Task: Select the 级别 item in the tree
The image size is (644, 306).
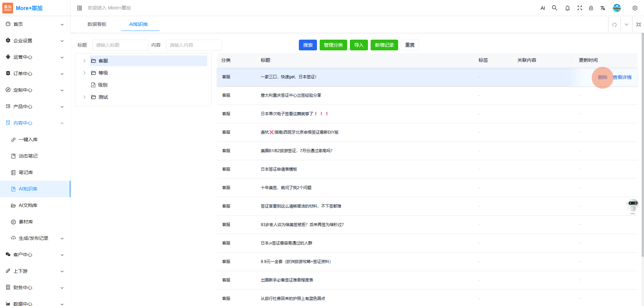Action: pos(103,85)
